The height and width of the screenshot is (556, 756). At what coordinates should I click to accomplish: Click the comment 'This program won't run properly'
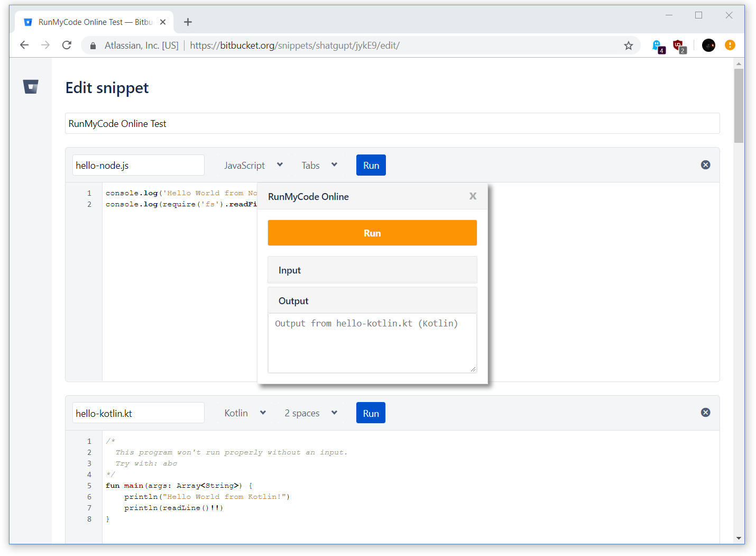click(x=232, y=452)
